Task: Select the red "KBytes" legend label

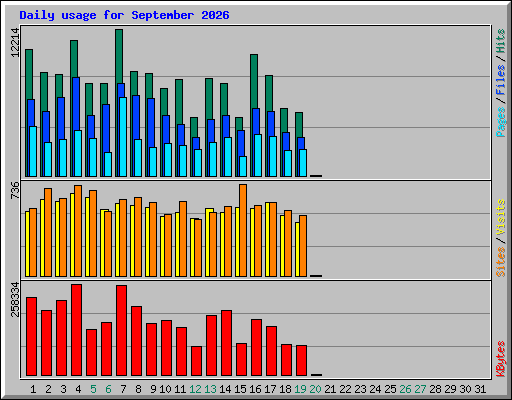Action: tap(501, 359)
